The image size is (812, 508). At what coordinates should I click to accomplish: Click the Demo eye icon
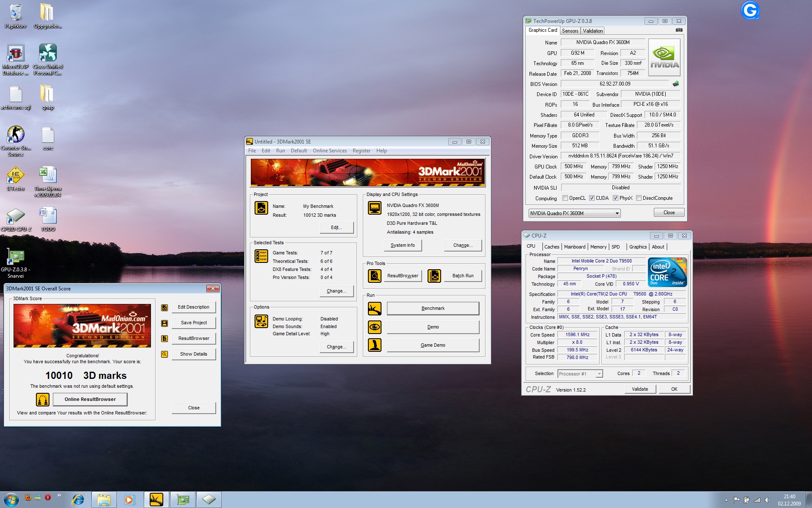375,327
